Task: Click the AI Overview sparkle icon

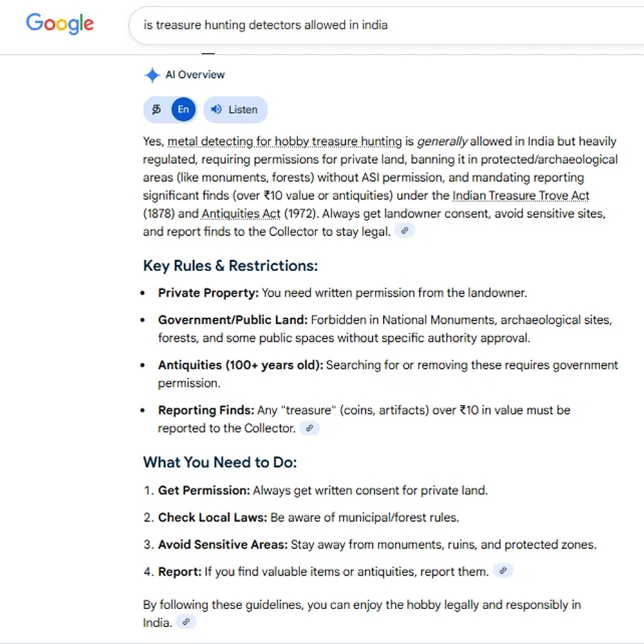Action: coord(152,75)
